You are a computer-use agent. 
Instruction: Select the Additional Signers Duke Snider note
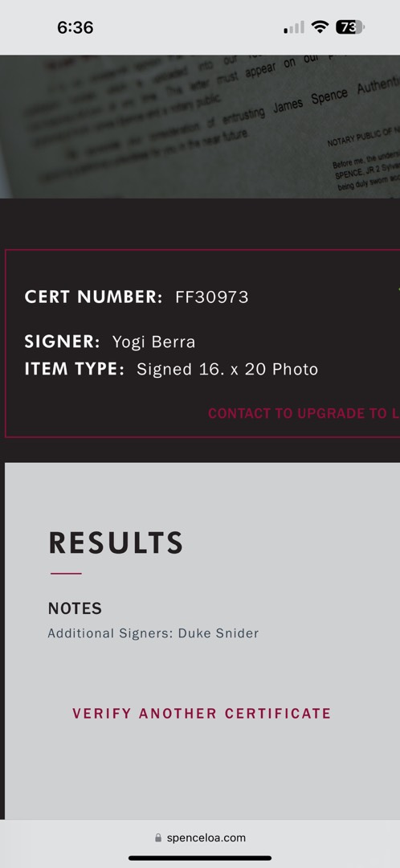pos(153,633)
